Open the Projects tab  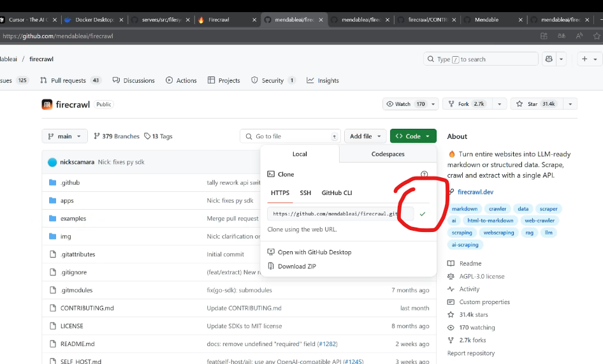click(x=224, y=80)
